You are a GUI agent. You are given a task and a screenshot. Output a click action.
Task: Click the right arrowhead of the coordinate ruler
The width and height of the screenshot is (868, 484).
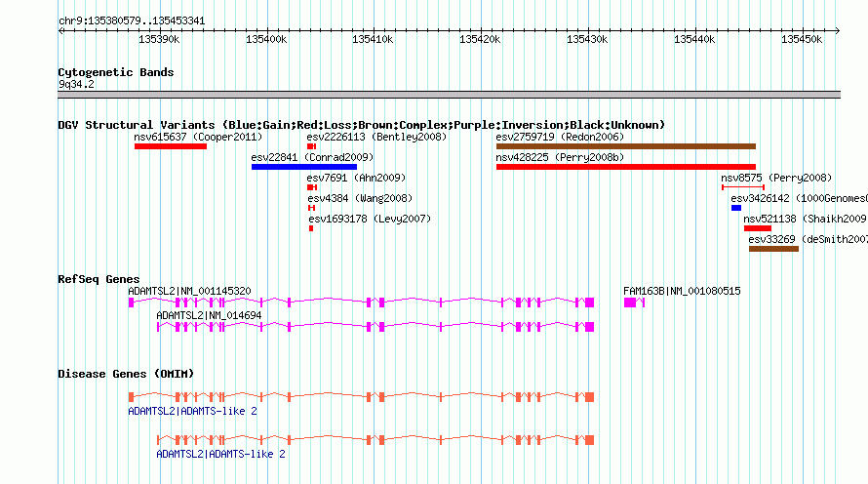pos(838,30)
